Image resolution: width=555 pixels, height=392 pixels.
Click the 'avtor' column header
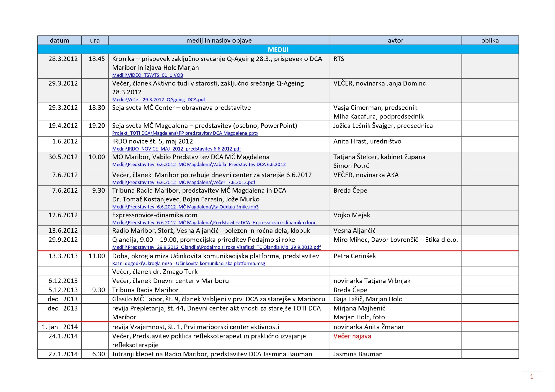pos(395,40)
